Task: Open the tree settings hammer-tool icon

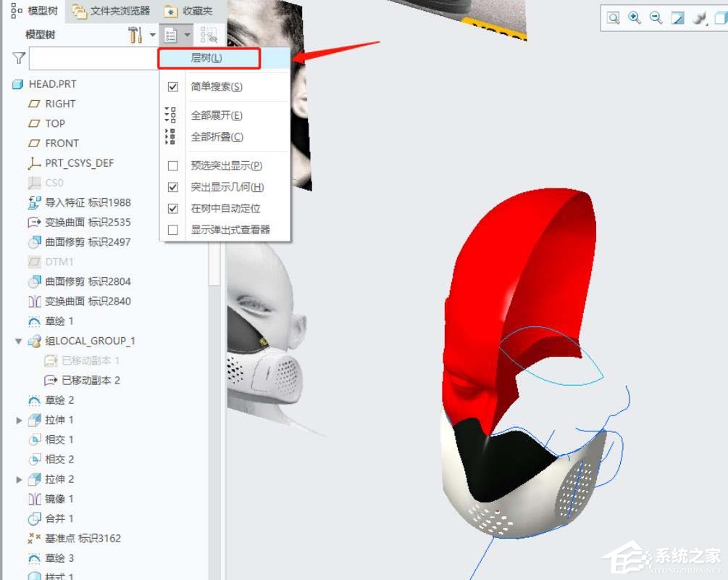Action: [x=135, y=34]
